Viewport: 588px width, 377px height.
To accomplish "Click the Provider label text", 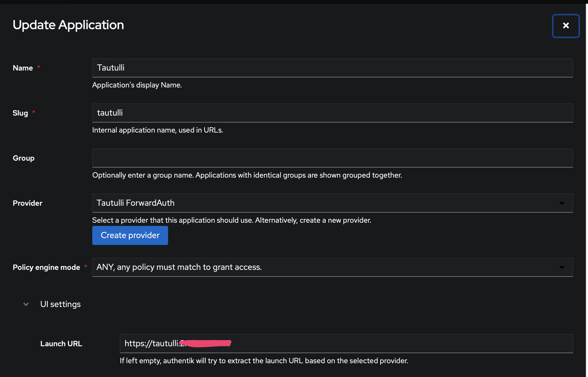I will [x=27, y=203].
